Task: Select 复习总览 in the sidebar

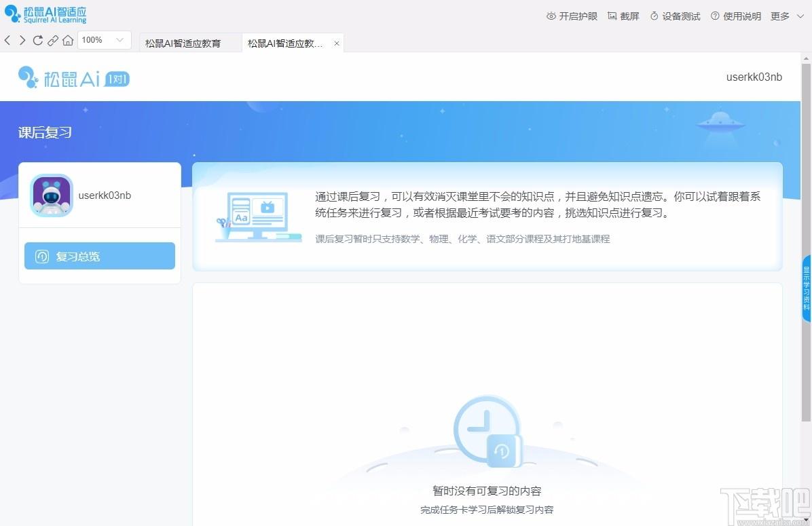Action: (99, 256)
